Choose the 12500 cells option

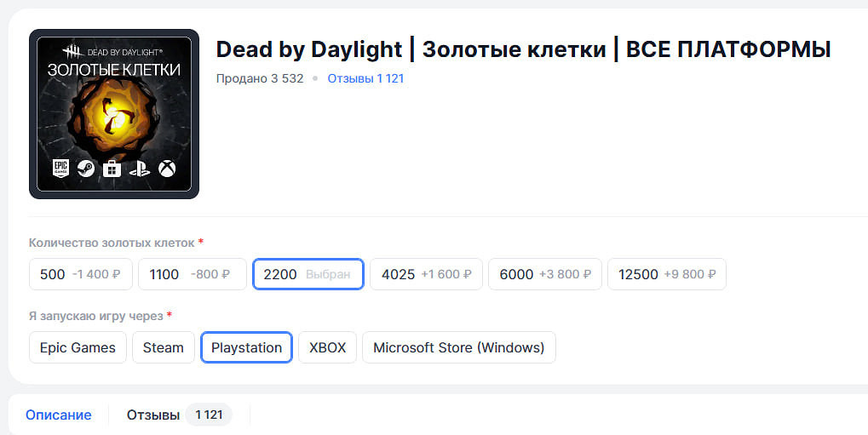click(x=666, y=274)
